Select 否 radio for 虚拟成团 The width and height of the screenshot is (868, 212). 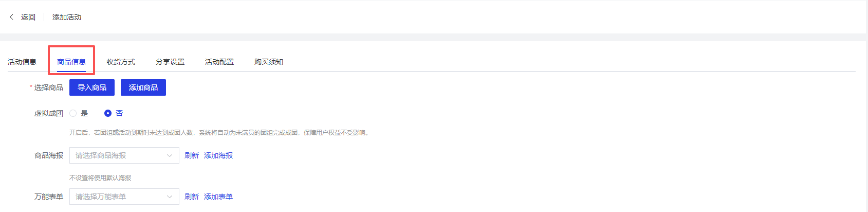click(x=108, y=113)
